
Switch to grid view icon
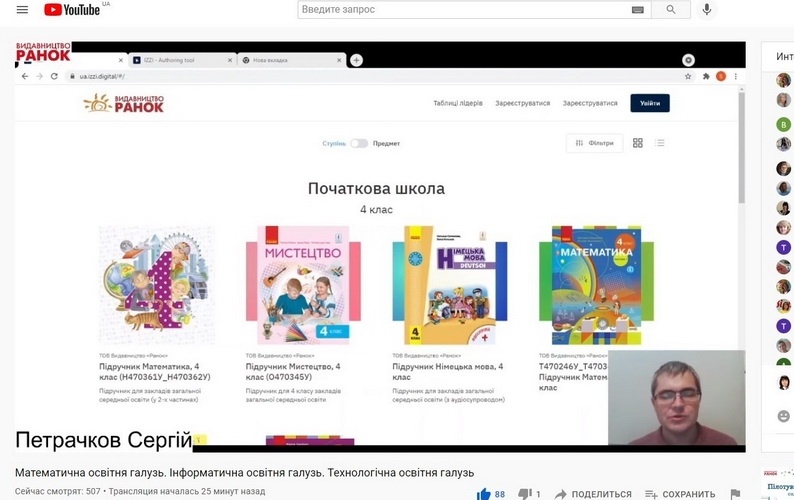pos(638,143)
